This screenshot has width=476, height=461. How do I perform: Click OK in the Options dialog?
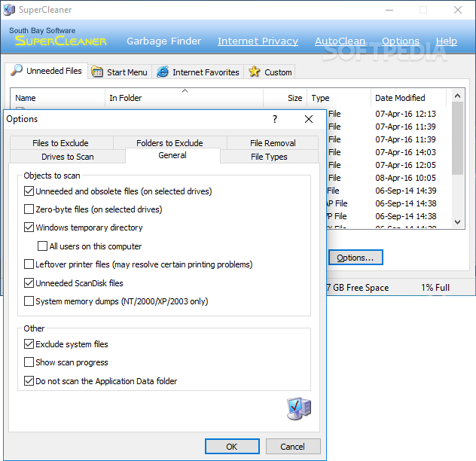coord(232,447)
